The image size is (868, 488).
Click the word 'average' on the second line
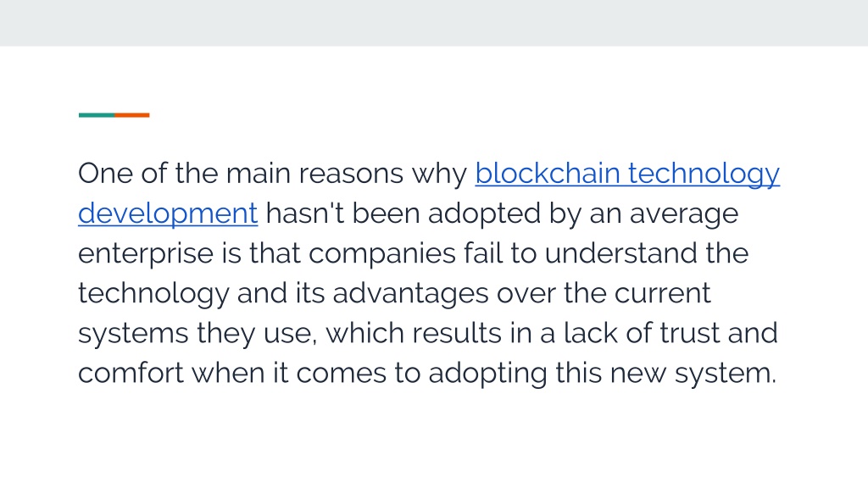(684, 214)
